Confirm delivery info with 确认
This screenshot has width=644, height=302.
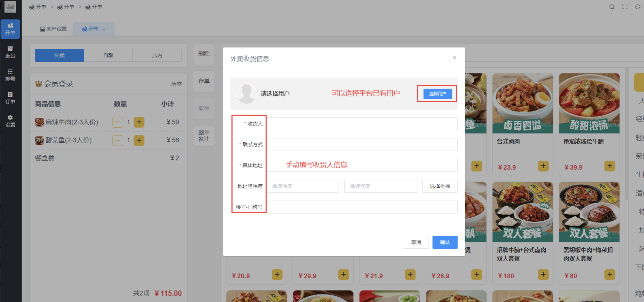(445, 242)
